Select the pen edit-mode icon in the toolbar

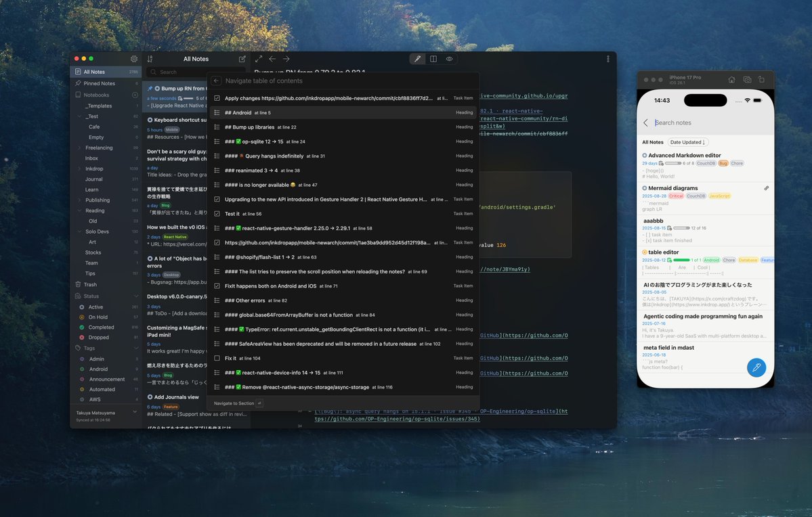click(x=417, y=59)
